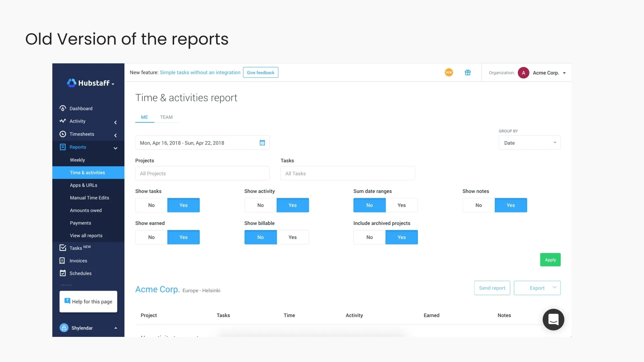This screenshot has width=644, height=362.
Task: Click the calendar icon in date range field
Action: pyautogui.click(x=262, y=143)
